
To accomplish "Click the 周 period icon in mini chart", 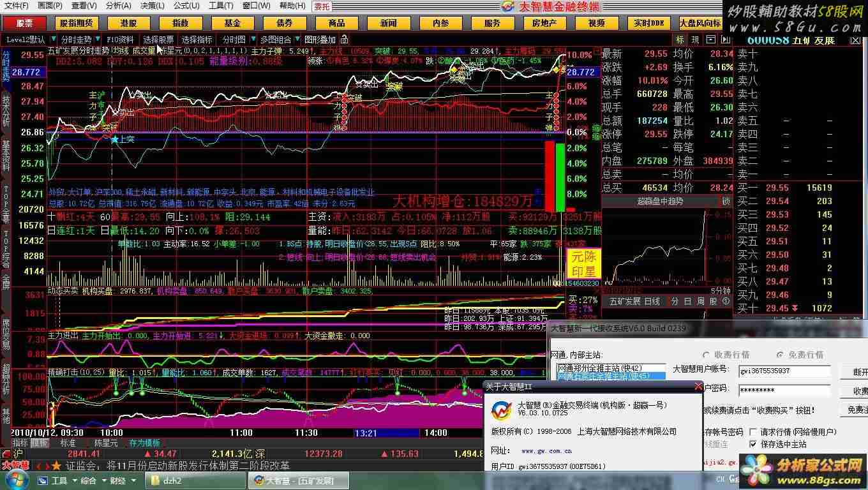I will click(700, 301).
